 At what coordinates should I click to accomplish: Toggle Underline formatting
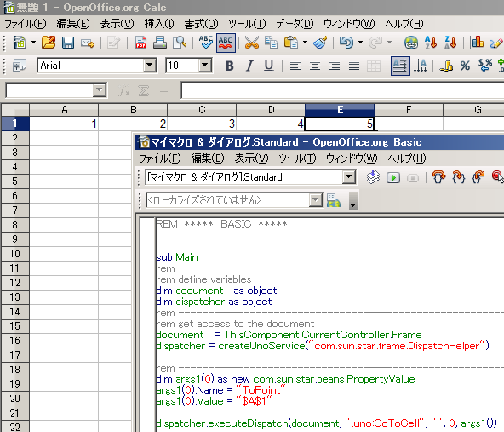[x=269, y=66]
